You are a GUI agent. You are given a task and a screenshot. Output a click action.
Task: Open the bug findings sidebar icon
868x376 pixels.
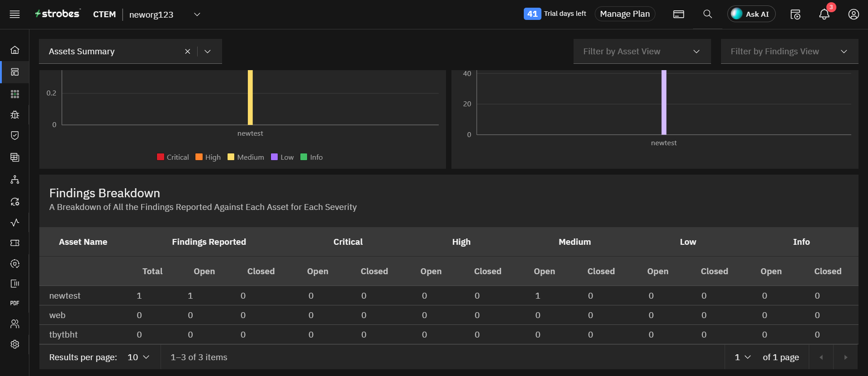[x=15, y=114]
